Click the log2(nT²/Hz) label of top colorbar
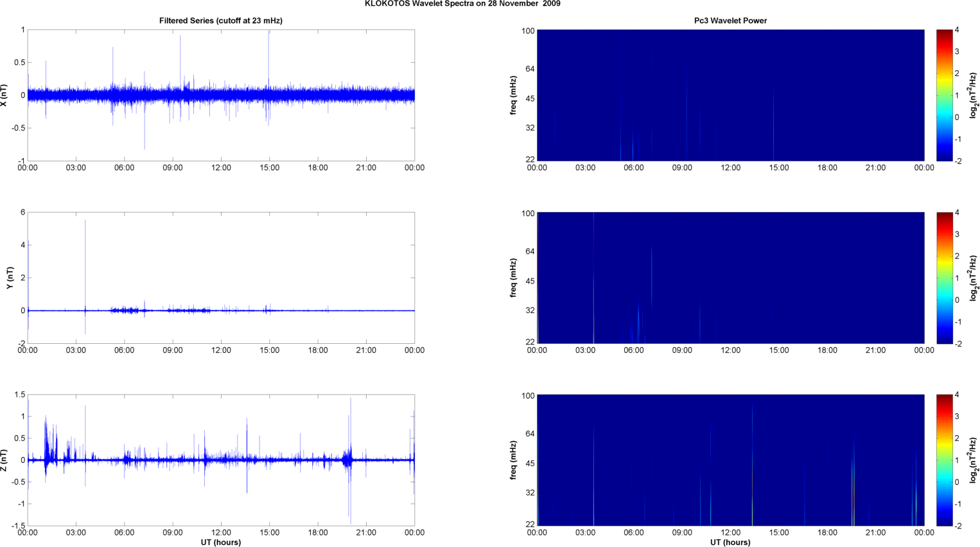980x547 pixels. pyautogui.click(x=974, y=95)
